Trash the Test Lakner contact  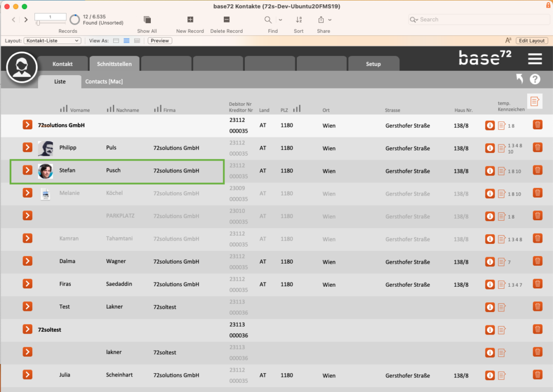537,307
